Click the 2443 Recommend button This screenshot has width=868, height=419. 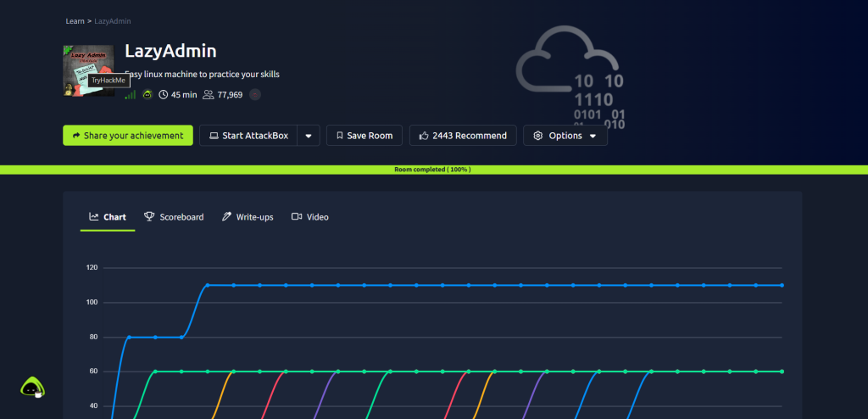(463, 136)
